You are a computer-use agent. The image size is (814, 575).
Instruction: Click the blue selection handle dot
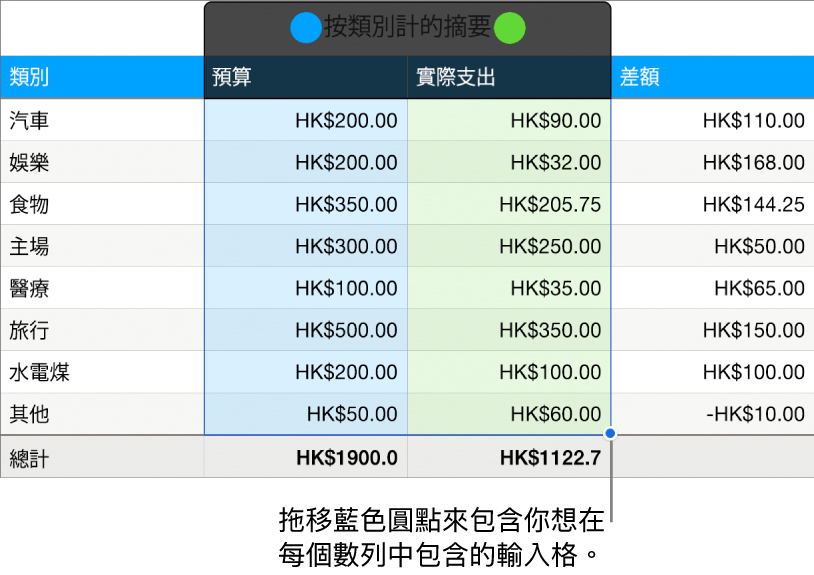(x=610, y=433)
